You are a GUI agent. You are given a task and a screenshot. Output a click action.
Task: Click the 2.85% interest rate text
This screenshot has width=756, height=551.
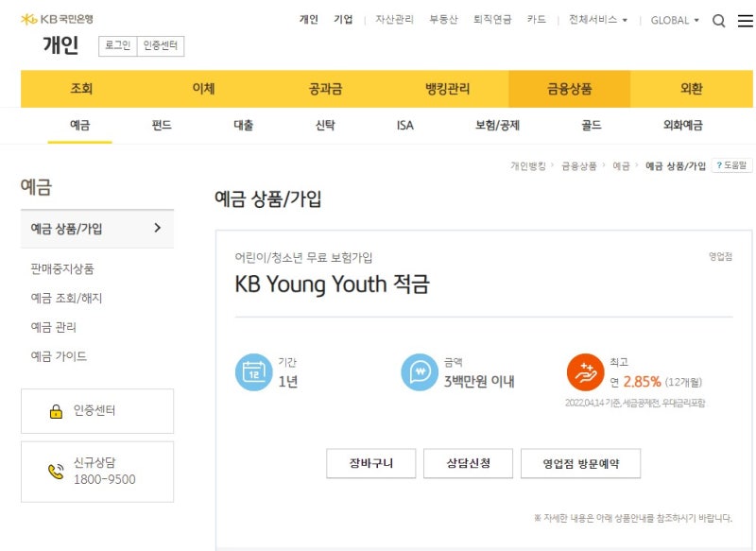(642, 382)
